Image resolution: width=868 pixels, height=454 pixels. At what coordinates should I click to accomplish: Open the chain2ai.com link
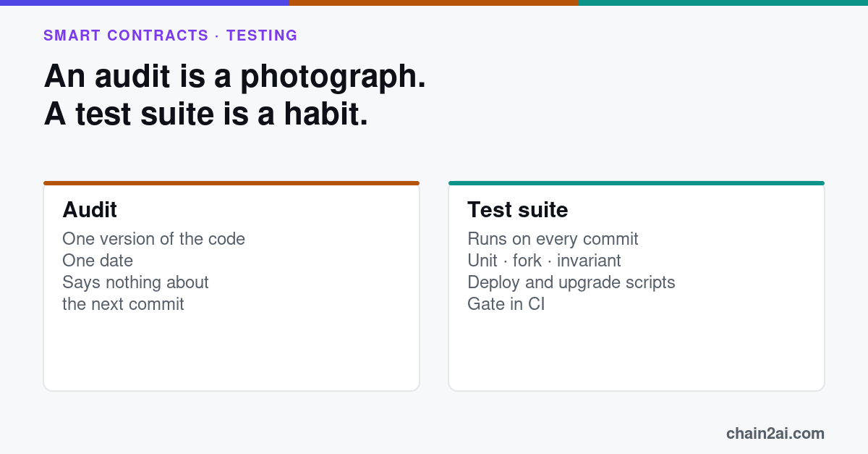pos(775,434)
